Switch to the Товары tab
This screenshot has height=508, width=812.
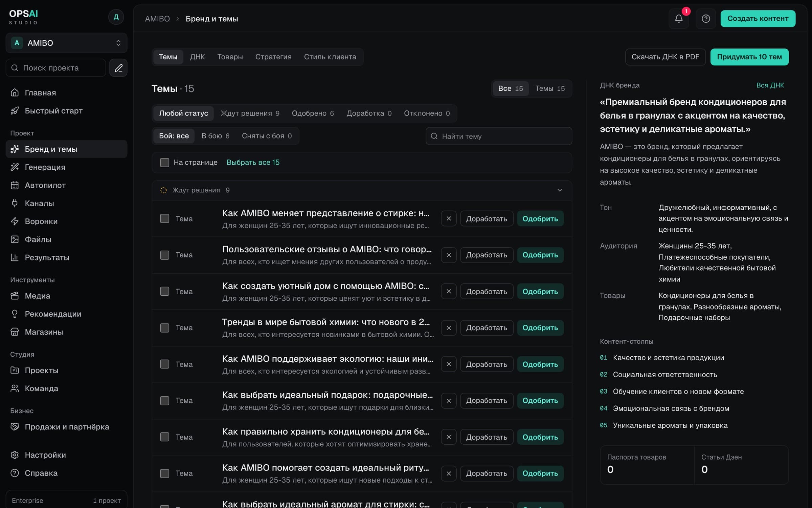tap(230, 57)
